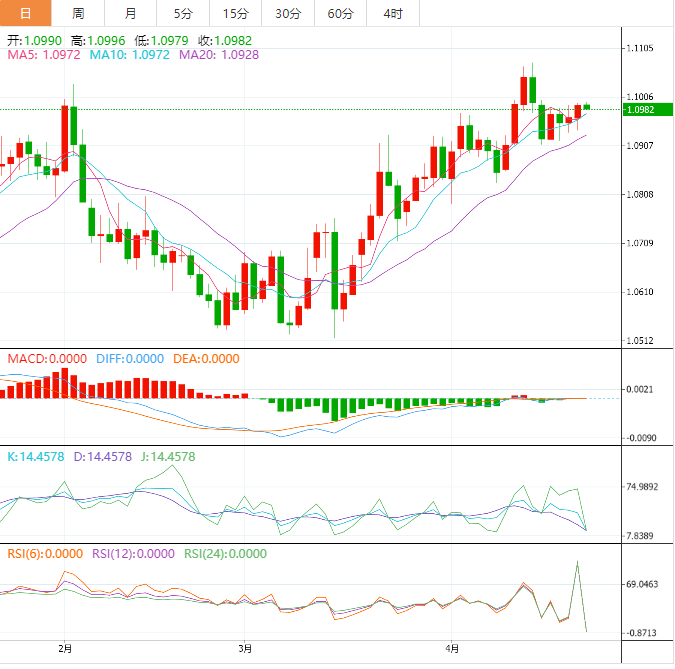Switch to the 4时 timeframe tab
This screenshot has height=669, width=675.
click(392, 13)
